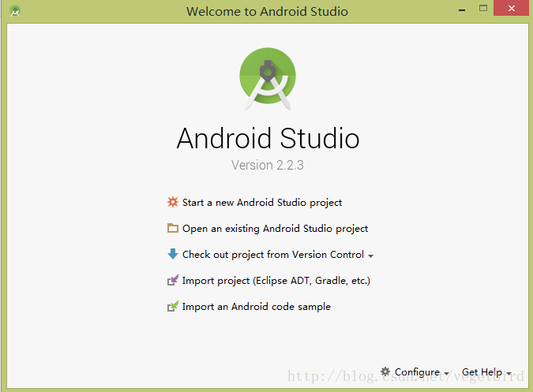Maximize the Welcome to Android Studio window

point(483,9)
